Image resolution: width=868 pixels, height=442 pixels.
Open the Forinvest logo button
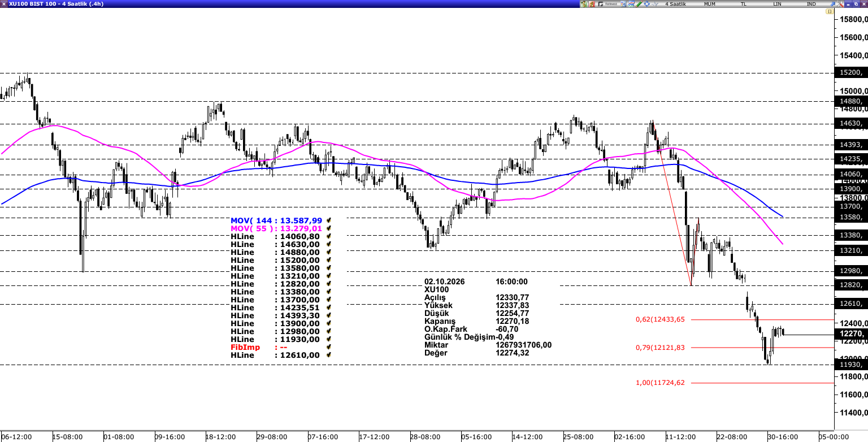pyautogui.click(x=607, y=4)
